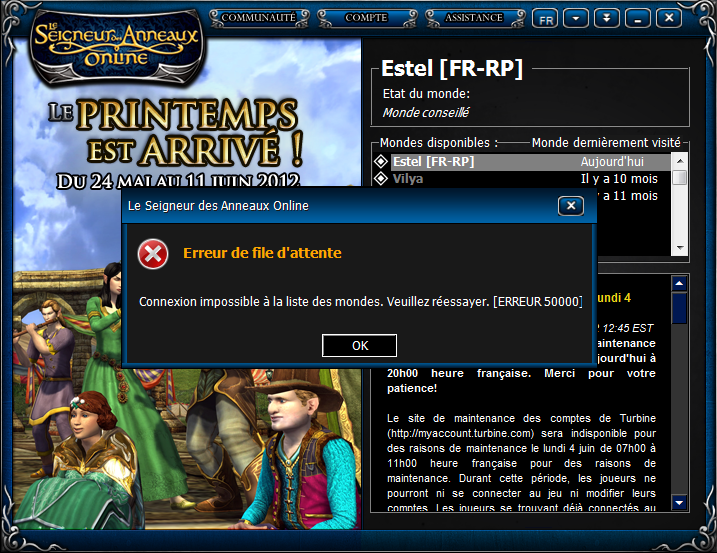Click the news panel scroll up arrow
This screenshot has height=553, width=717.
click(679, 284)
